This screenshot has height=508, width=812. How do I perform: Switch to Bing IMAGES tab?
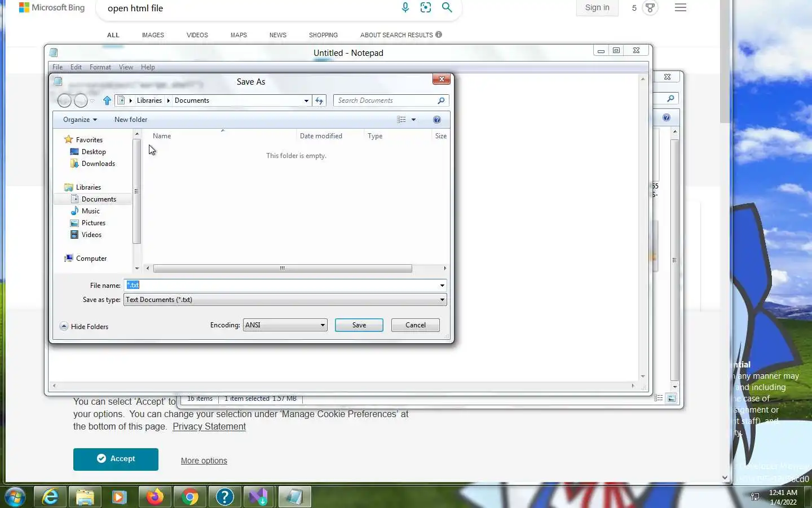153,35
